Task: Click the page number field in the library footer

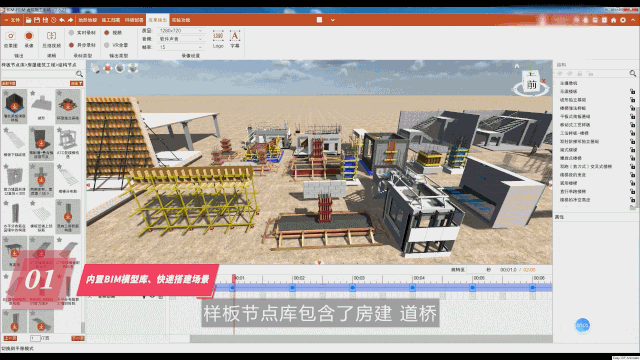Action: [x=35, y=338]
